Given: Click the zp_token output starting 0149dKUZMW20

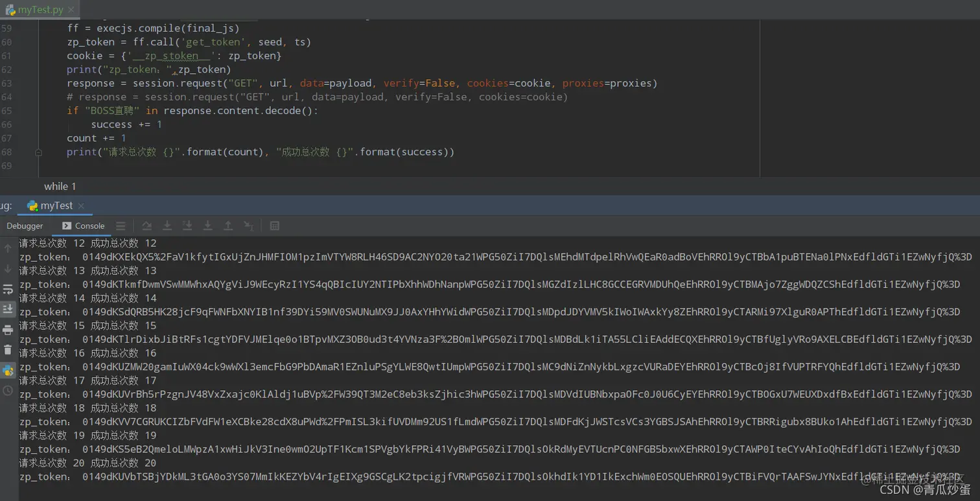Looking at the screenshot, I should point(490,367).
